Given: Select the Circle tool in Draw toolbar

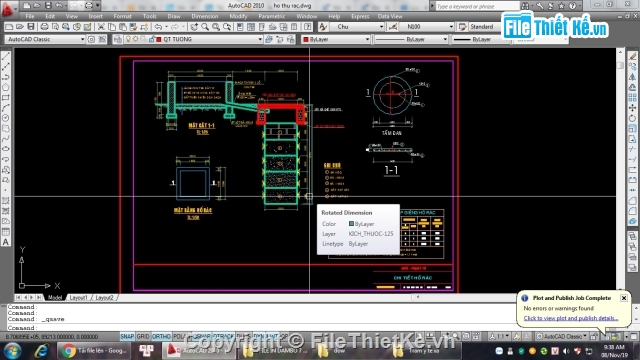Looking at the screenshot, I should click(6, 118).
